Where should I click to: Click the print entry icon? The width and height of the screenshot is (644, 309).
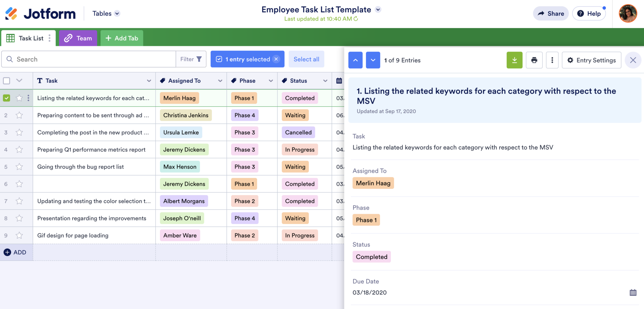534,60
